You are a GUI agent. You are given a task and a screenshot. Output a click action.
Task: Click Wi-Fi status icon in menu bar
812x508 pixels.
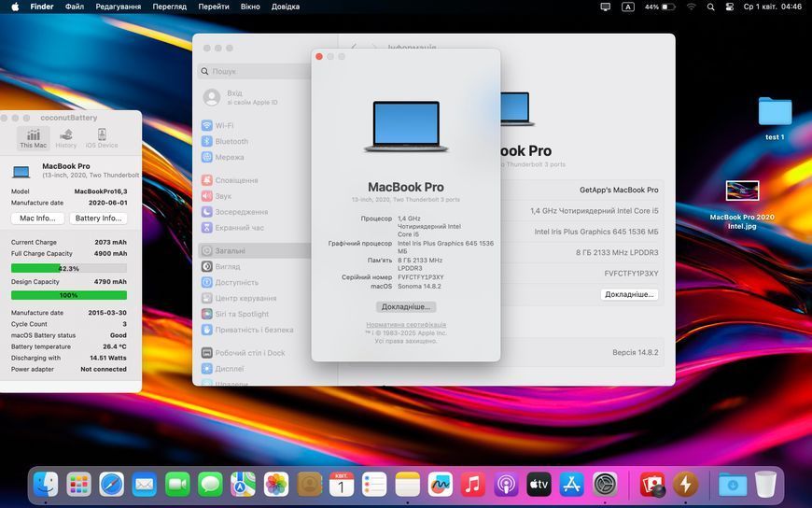[x=692, y=7]
